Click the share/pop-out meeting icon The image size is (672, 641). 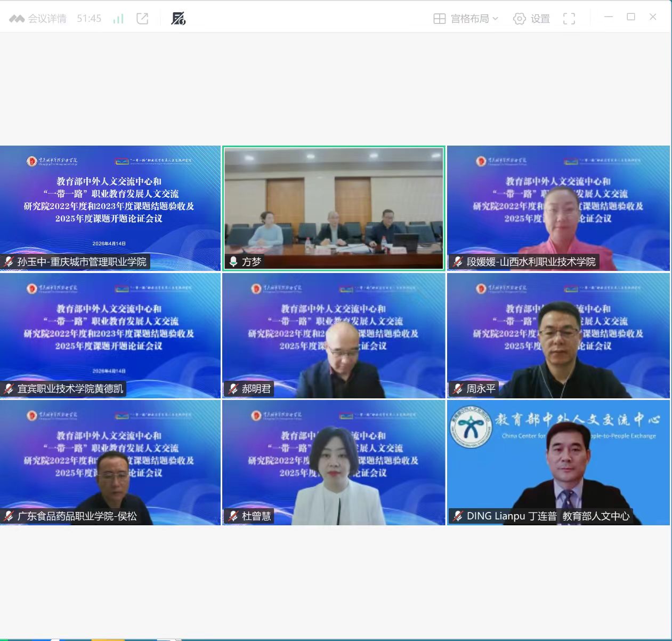[142, 19]
